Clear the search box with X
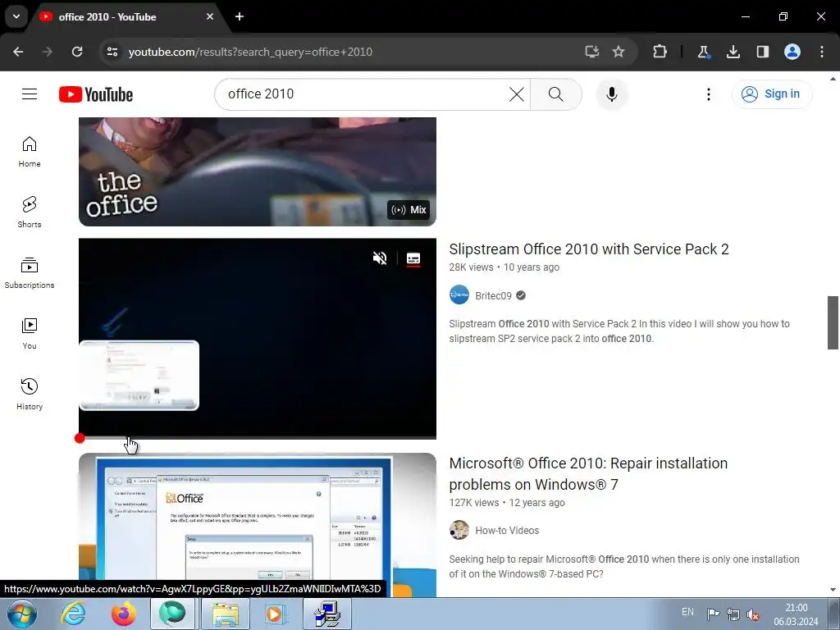The height and width of the screenshot is (630, 840). (x=517, y=94)
